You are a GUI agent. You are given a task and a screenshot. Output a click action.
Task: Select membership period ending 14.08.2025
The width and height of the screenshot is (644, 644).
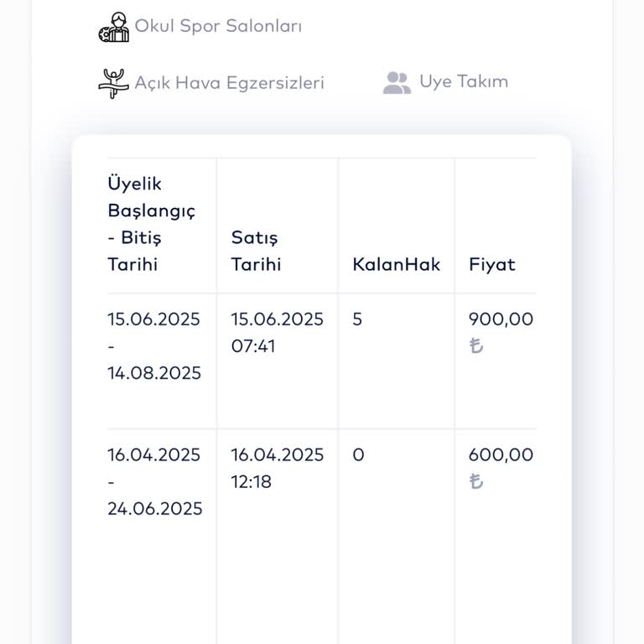point(154,346)
